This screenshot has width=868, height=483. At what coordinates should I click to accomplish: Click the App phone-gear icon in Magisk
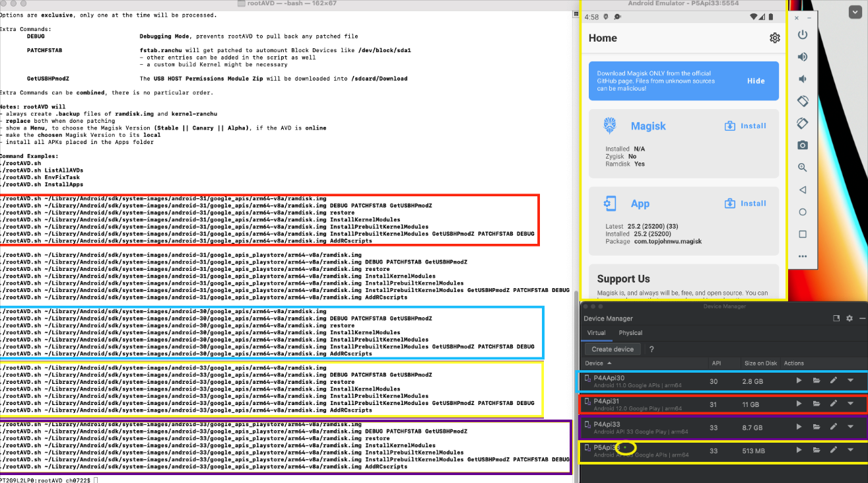point(611,204)
